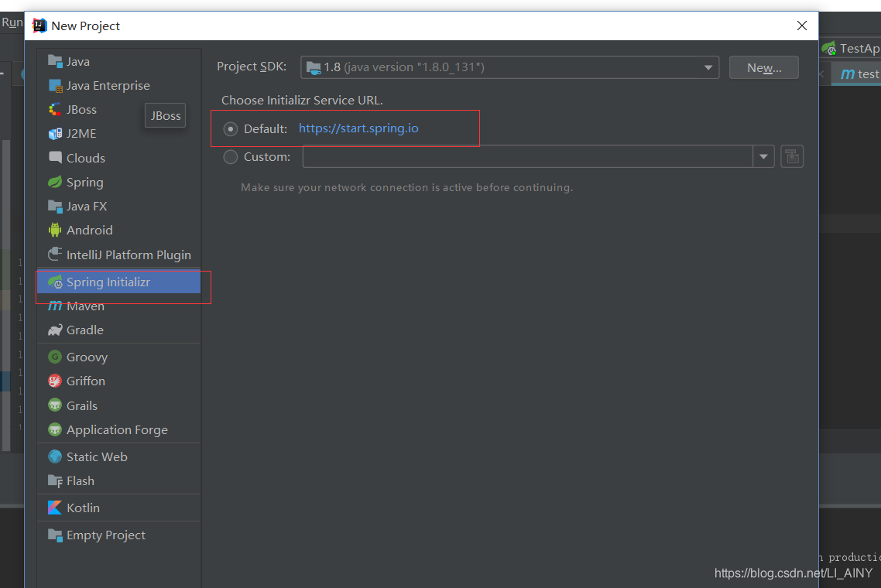
Task: Close the New Project dialog
Action: click(802, 26)
